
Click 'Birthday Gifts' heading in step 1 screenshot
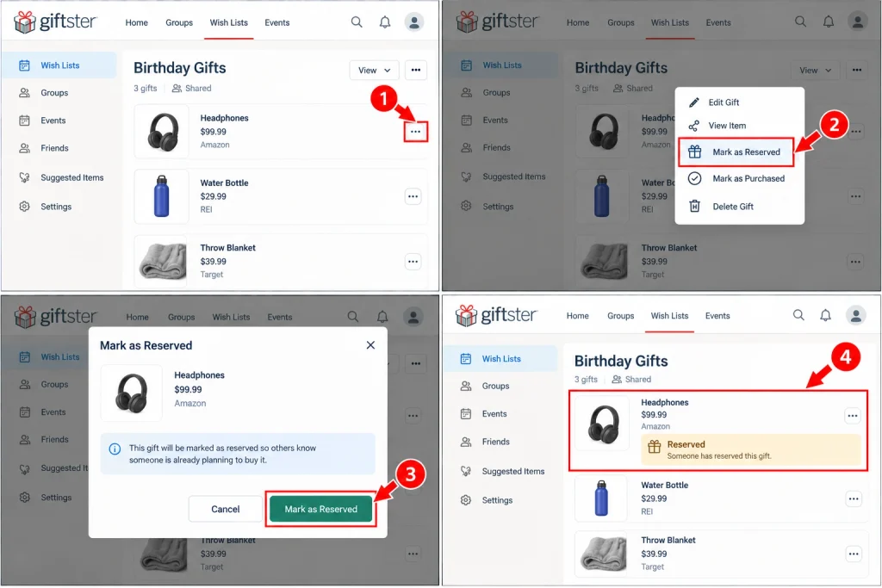(x=179, y=68)
